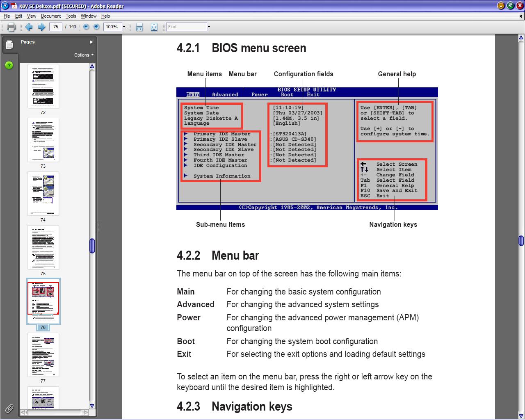Click thumbnail panel horizontal scroll left arrow
Viewport: 525px width, 420px height.
coord(24,412)
